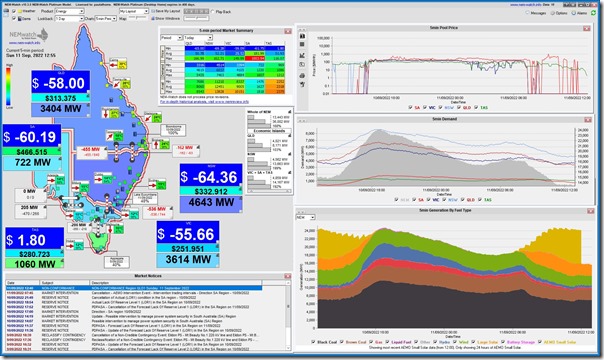
Task: Click the Date column header in Market Notices
Action: point(22,283)
